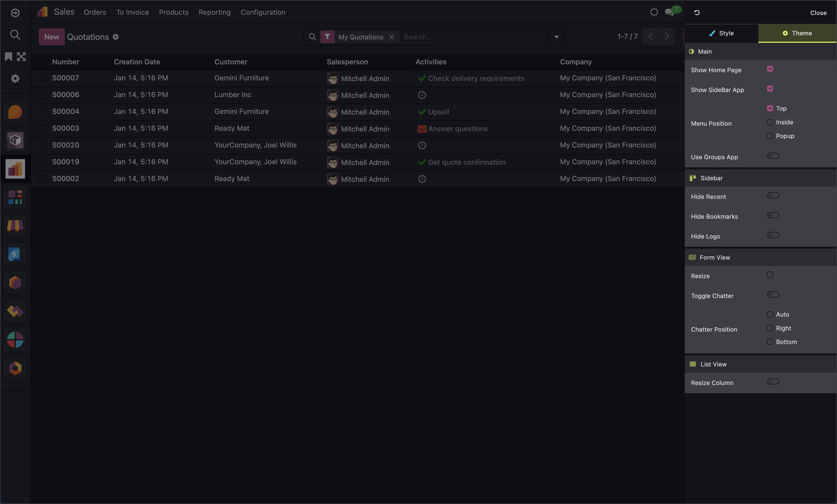Open the settings gear in the left sidebar
837x504 pixels.
pyautogui.click(x=15, y=78)
